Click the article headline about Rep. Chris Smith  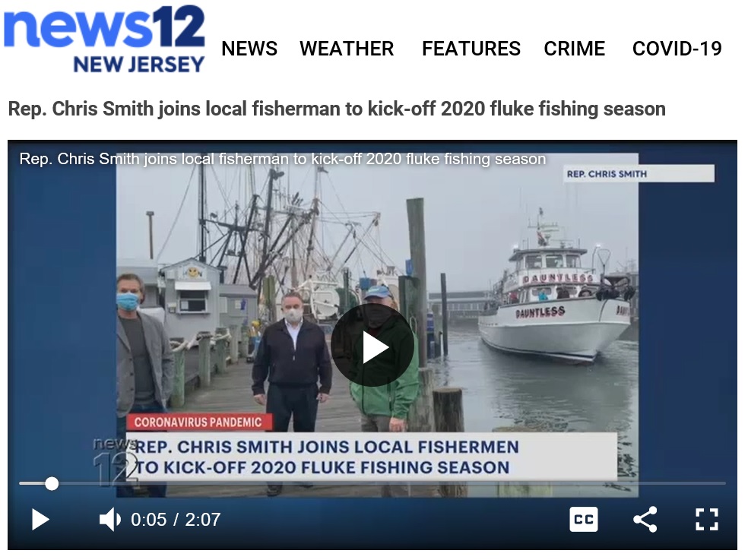(337, 109)
